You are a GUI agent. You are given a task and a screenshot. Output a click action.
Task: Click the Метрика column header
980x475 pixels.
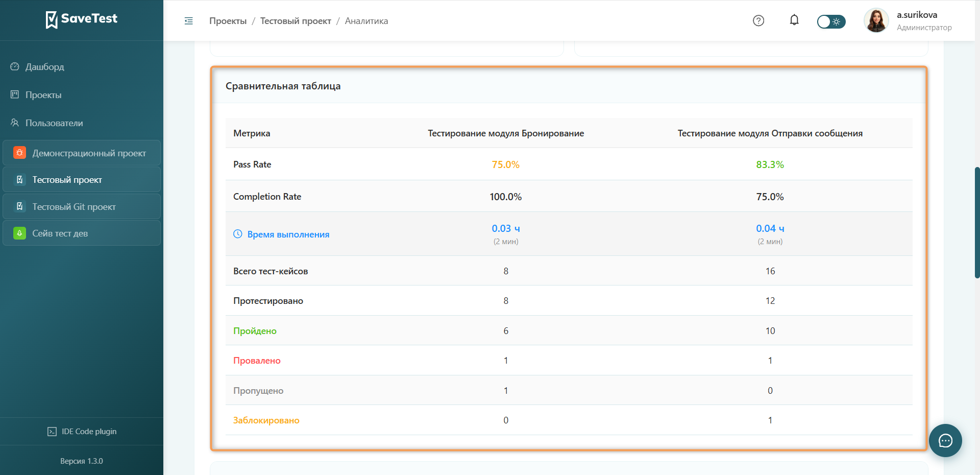click(x=252, y=133)
